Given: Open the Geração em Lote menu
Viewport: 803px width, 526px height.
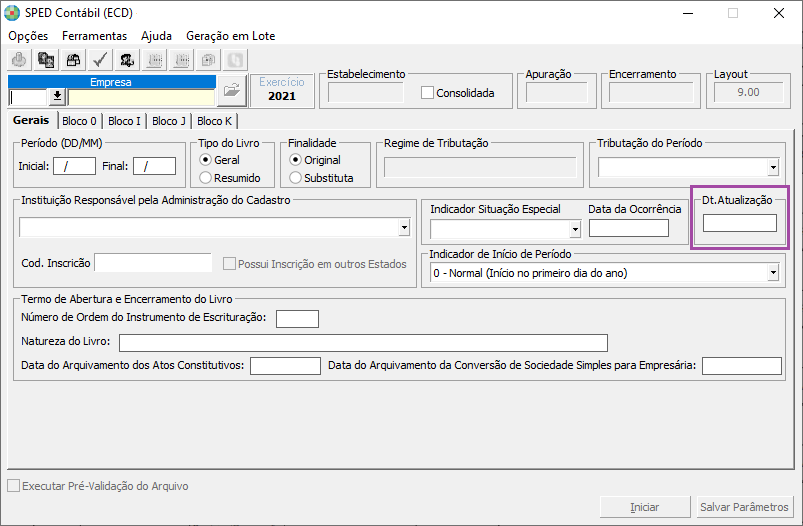Looking at the screenshot, I should coord(230,36).
